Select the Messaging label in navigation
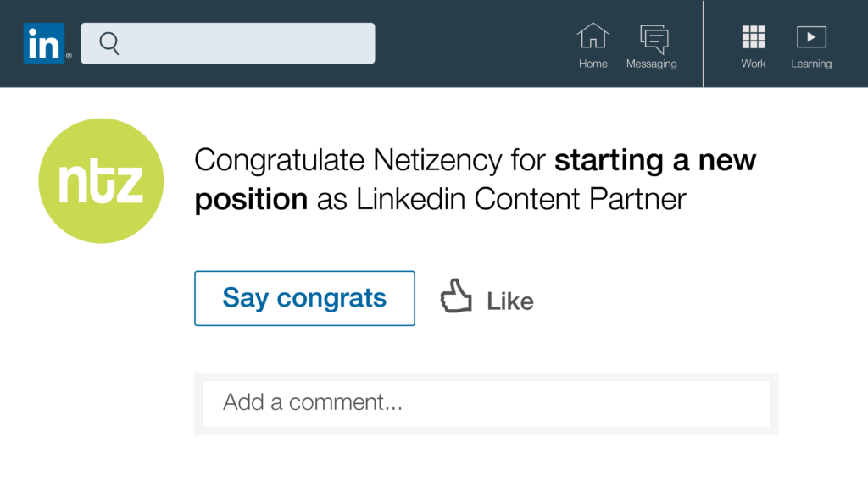 point(651,64)
